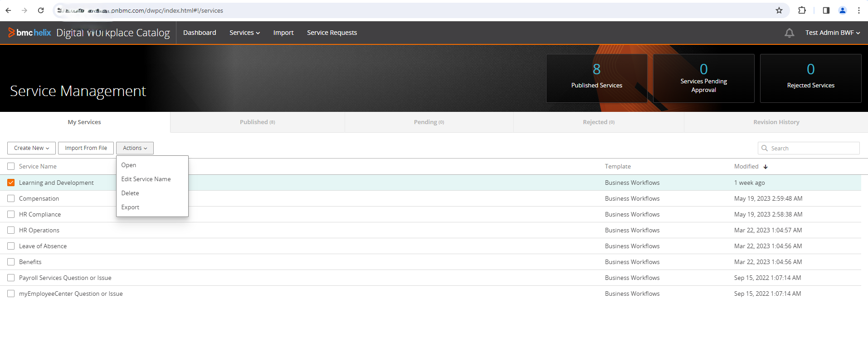Screen dimensions: 868x361
Task: Check Payroll Services Question or Issue checkbox
Action: [x=11, y=278]
